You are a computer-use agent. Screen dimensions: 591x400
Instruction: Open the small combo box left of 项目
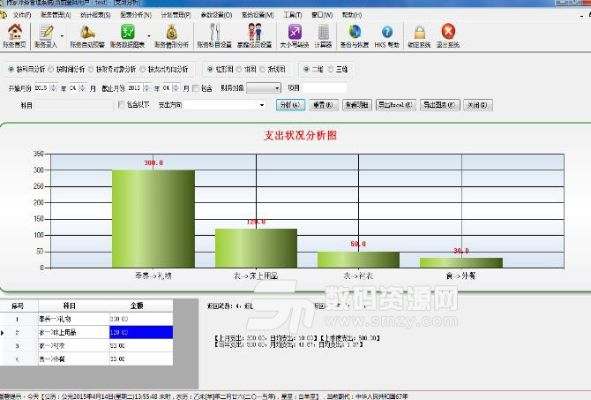click(264, 88)
